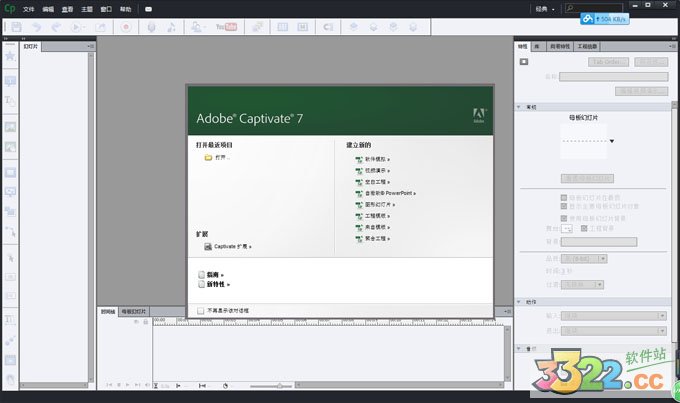Click the microphone audio recording icon
This screenshot has height=403, width=680.
coord(151,26)
